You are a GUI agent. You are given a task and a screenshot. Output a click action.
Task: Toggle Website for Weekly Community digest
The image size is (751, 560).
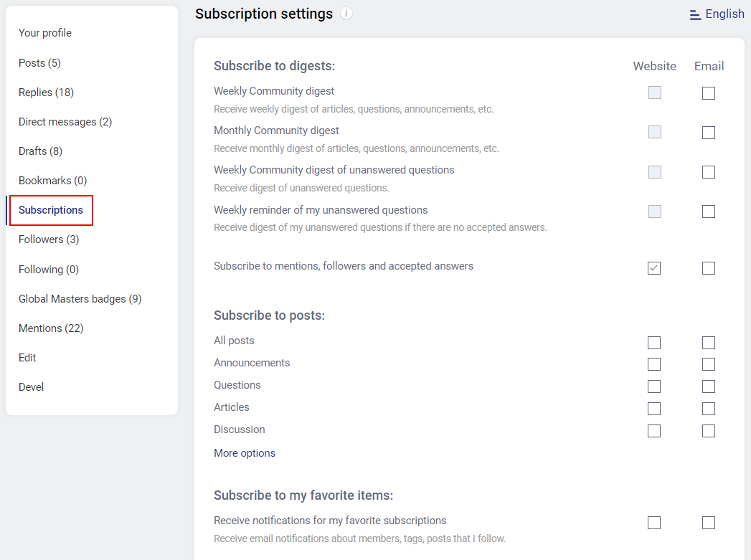pyautogui.click(x=655, y=92)
